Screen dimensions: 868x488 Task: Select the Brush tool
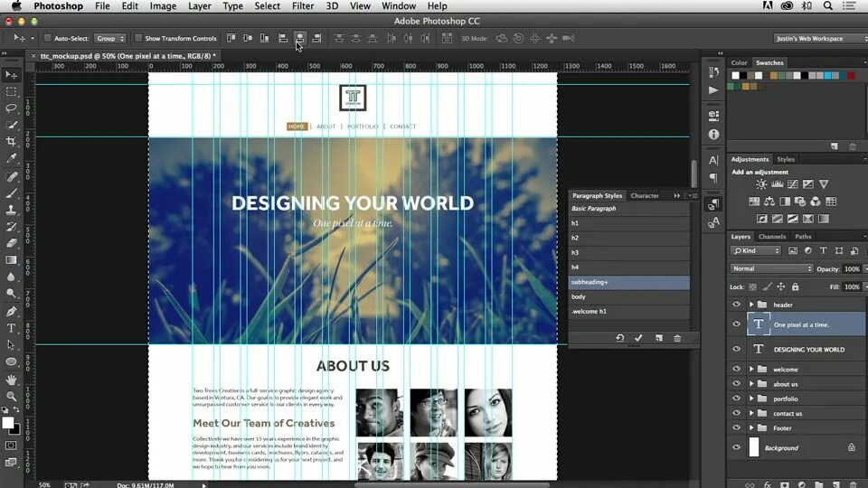tap(11, 193)
